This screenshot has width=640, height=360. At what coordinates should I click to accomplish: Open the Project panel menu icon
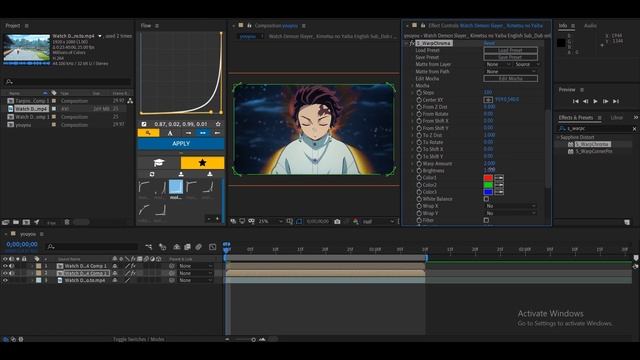[27, 26]
